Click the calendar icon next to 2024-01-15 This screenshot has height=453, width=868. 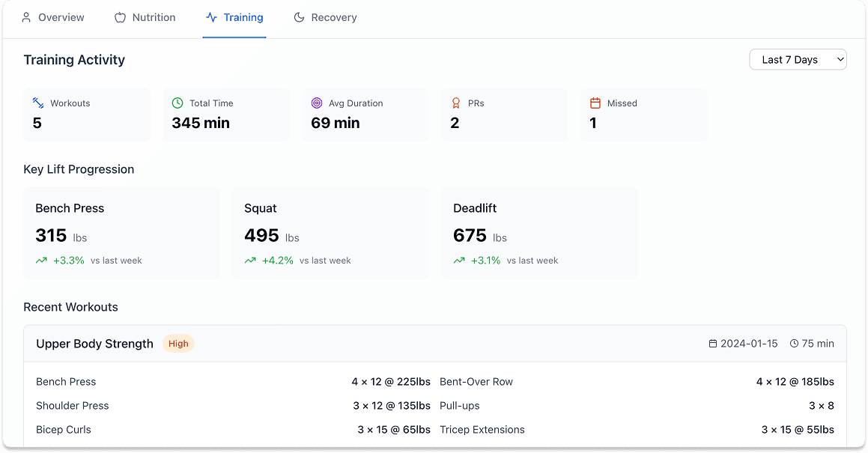point(713,344)
